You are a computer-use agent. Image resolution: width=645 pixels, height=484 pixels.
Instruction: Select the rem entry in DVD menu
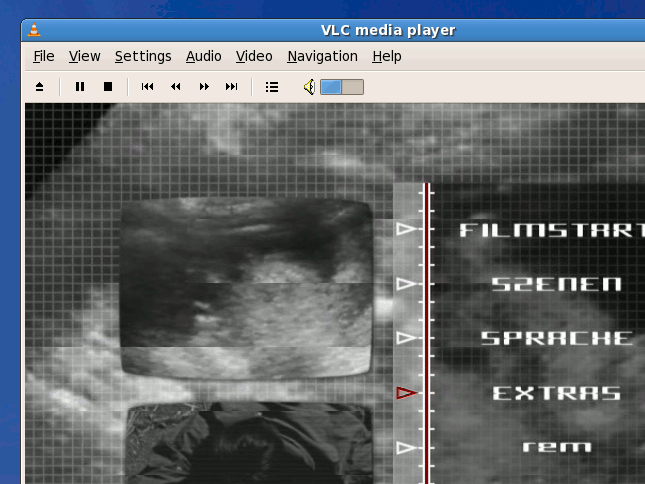pos(557,447)
